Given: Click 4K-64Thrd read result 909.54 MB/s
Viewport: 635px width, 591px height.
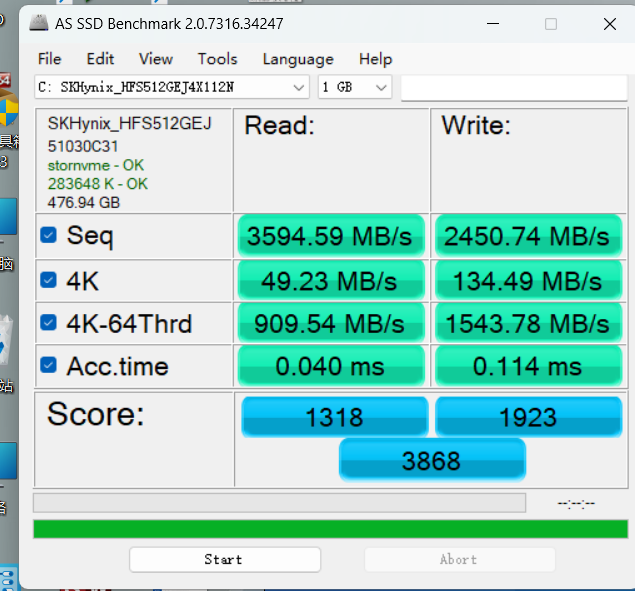Looking at the screenshot, I should pos(331,323).
